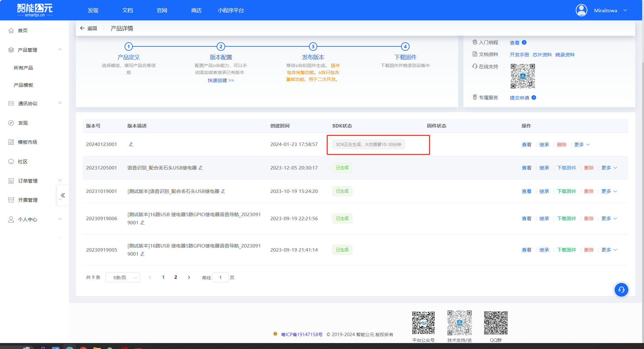Expand the 订单管理 sidebar section
The width and height of the screenshot is (644, 349).
(x=60, y=180)
